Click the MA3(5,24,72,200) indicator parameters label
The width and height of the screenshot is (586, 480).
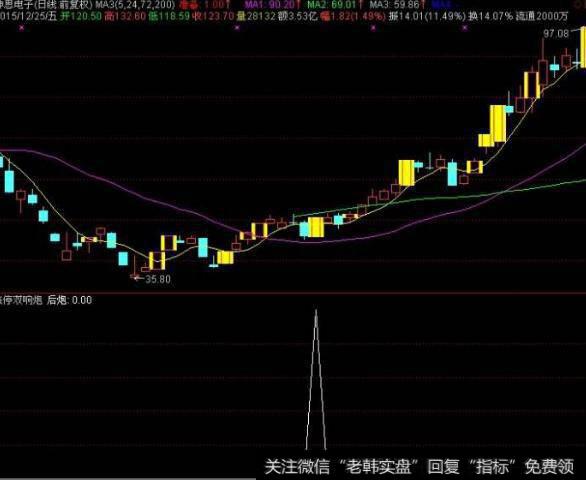click(135, 5)
